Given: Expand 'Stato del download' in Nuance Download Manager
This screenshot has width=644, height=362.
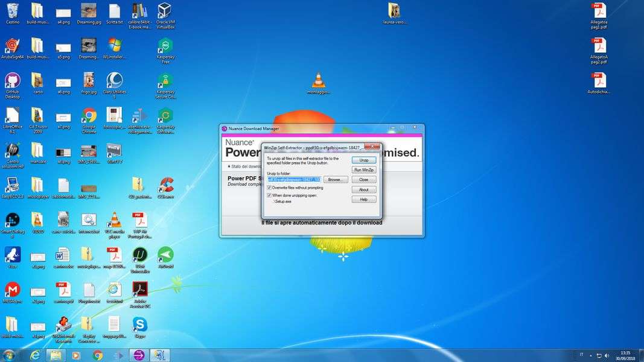Looking at the screenshot, I should click(244, 167).
